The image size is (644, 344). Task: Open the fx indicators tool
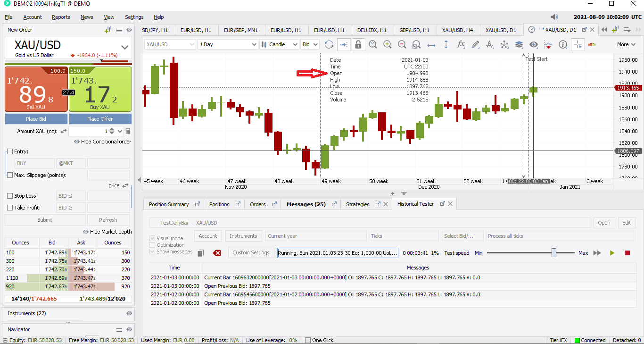(461, 44)
